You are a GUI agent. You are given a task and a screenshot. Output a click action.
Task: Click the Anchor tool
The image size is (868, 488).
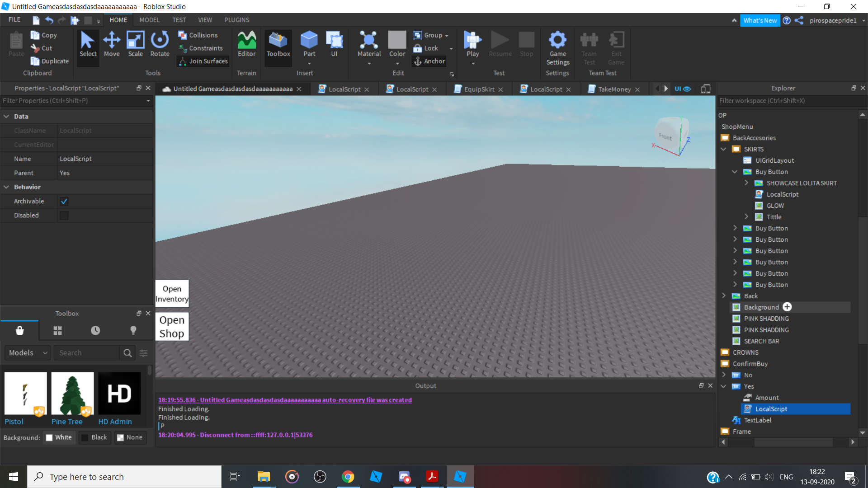click(429, 61)
